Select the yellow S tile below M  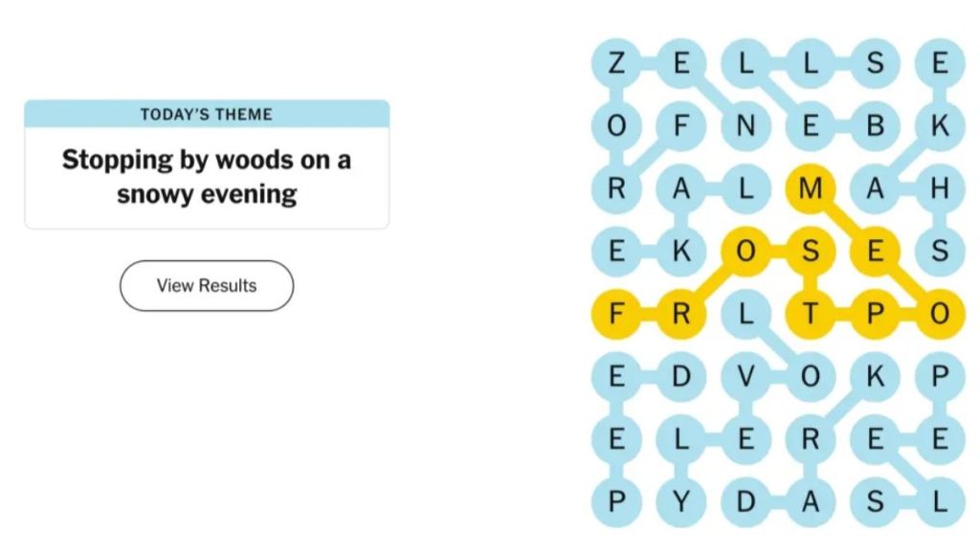tap(811, 253)
